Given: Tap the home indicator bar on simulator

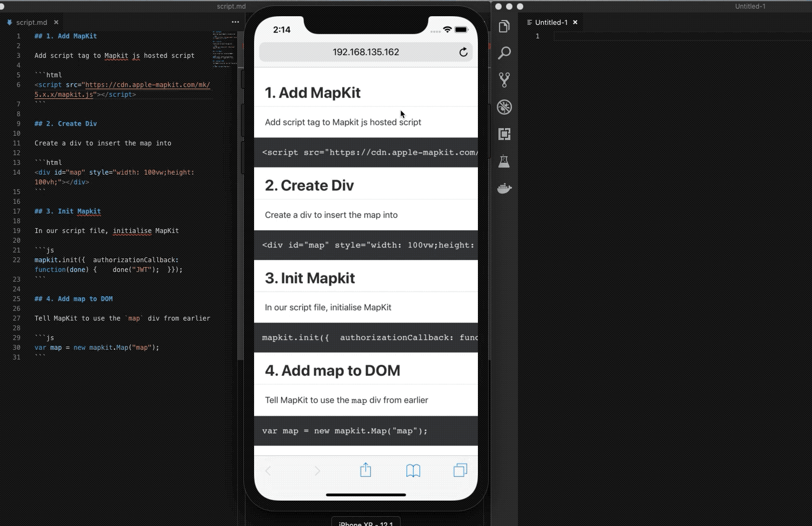Looking at the screenshot, I should pyautogui.click(x=366, y=495).
